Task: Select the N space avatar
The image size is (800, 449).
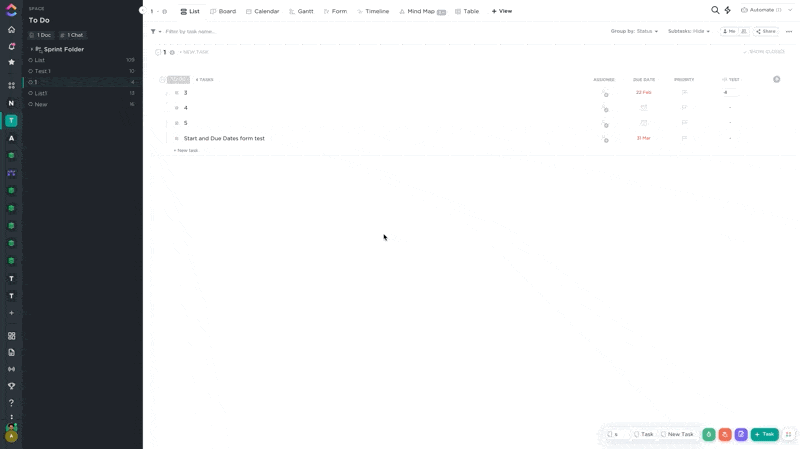Action: [x=11, y=103]
